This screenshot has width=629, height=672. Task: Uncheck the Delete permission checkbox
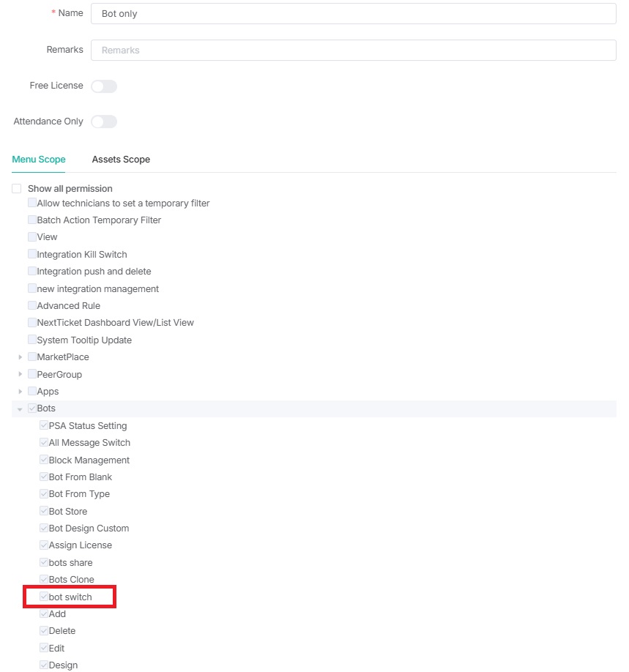click(44, 630)
